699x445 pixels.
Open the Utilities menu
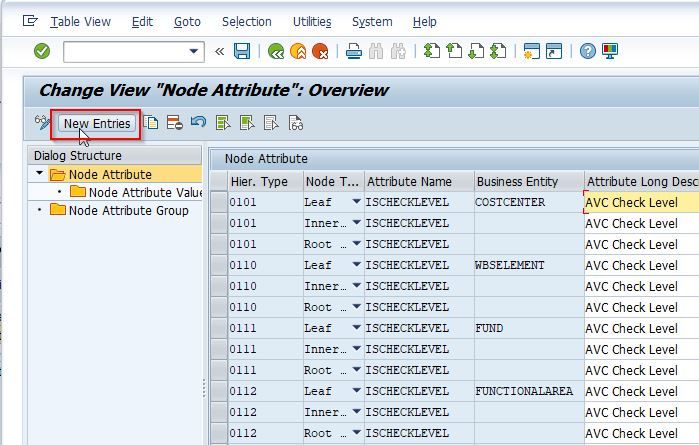(312, 21)
